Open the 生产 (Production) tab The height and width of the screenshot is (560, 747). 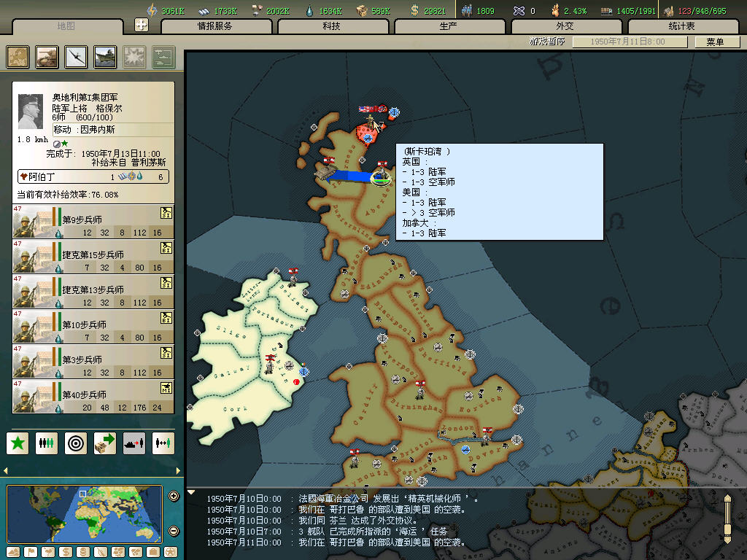click(x=449, y=26)
